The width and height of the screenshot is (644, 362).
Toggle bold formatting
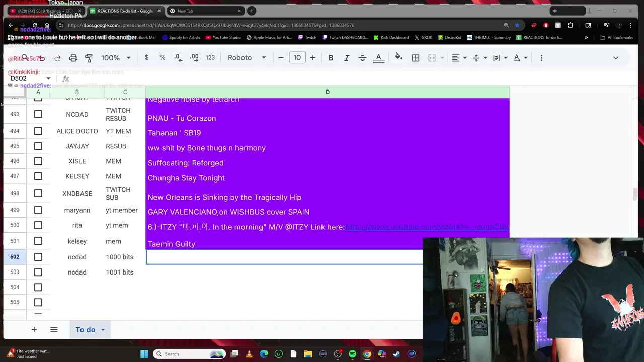(x=331, y=58)
